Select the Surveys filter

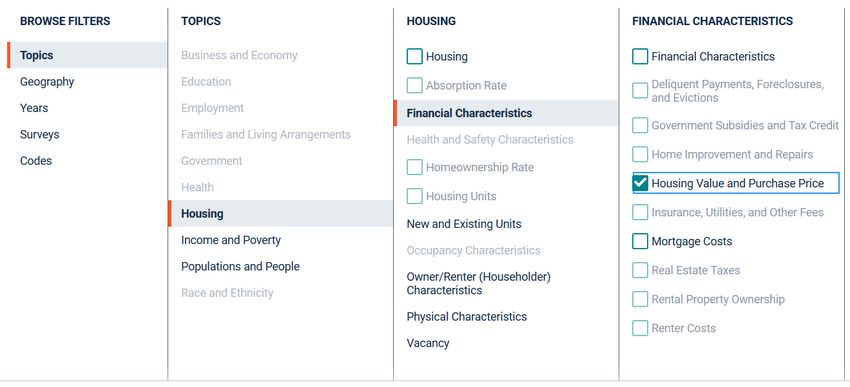[x=40, y=134]
